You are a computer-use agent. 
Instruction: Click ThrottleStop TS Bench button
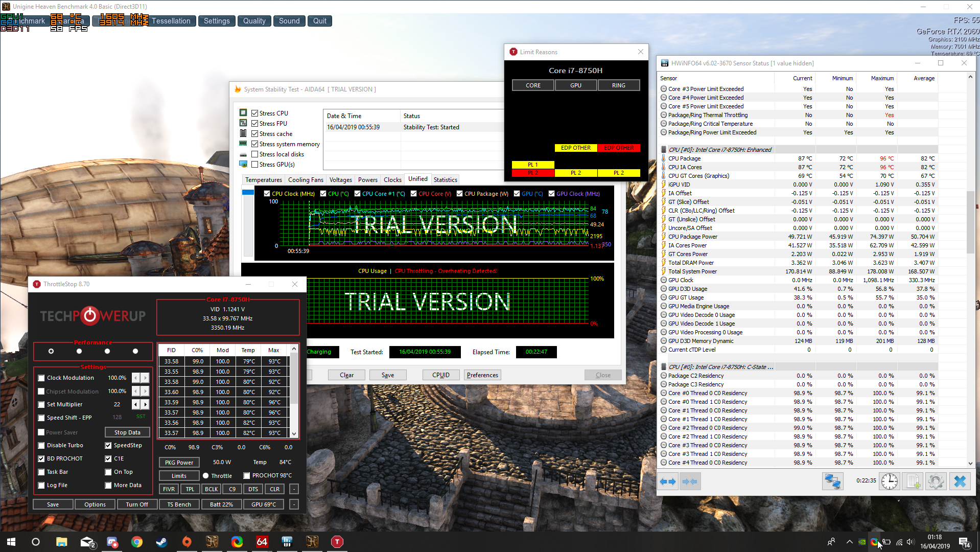pyautogui.click(x=179, y=504)
